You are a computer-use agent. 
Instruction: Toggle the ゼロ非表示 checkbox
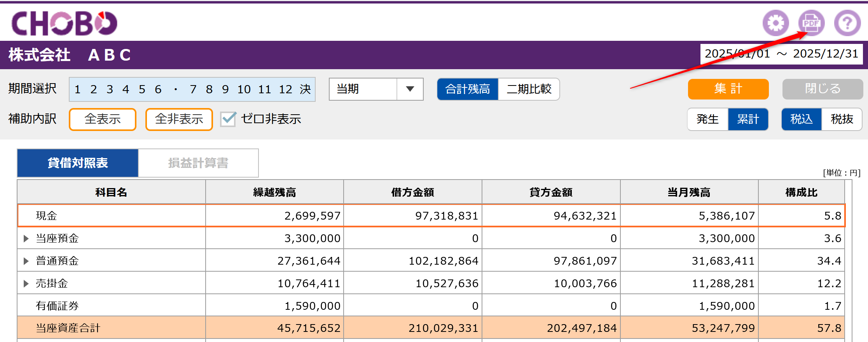(x=228, y=119)
